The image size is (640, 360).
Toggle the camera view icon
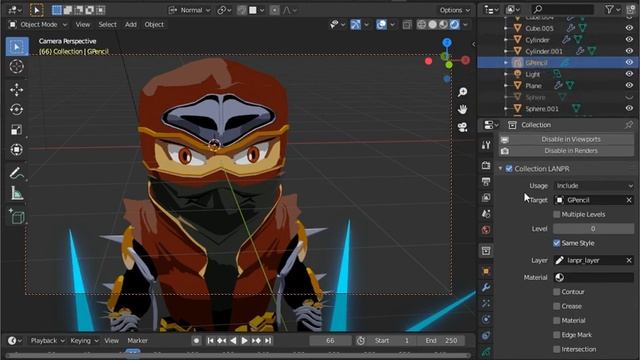462,127
